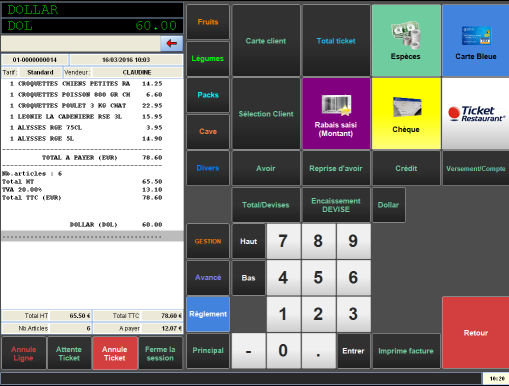Click Encaissement DEVISE button
The width and height of the screenshot is (509, 386).
tap(336, 205)
